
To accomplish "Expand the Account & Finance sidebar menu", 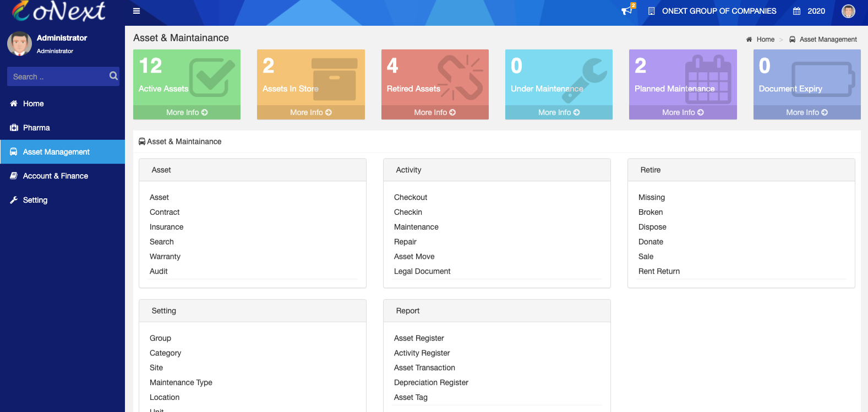I will [55, 176].
